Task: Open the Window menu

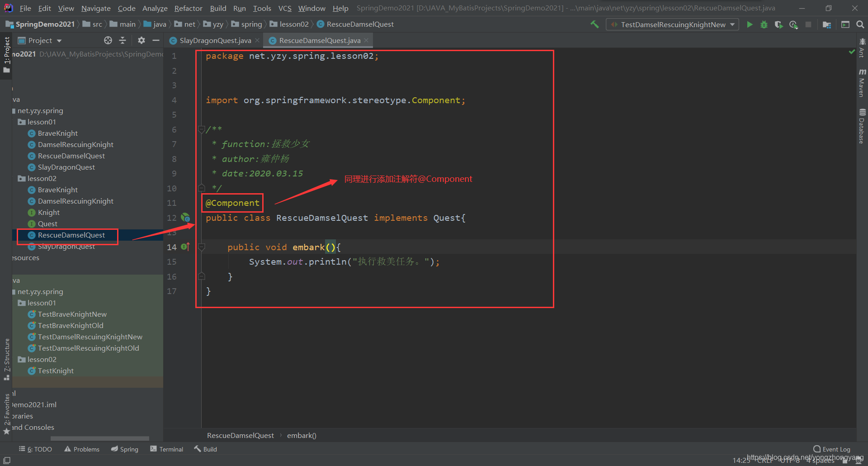Action: (x=311, y=8)
